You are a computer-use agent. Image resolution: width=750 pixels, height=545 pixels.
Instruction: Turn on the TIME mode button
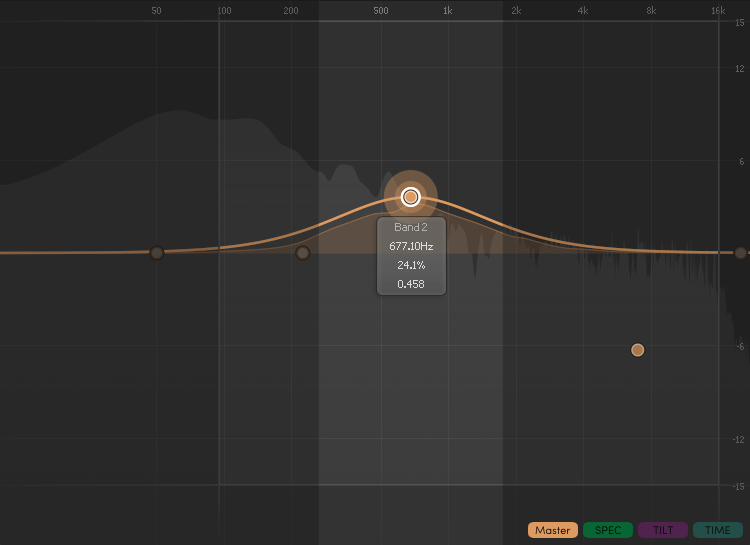click(717, 530)
